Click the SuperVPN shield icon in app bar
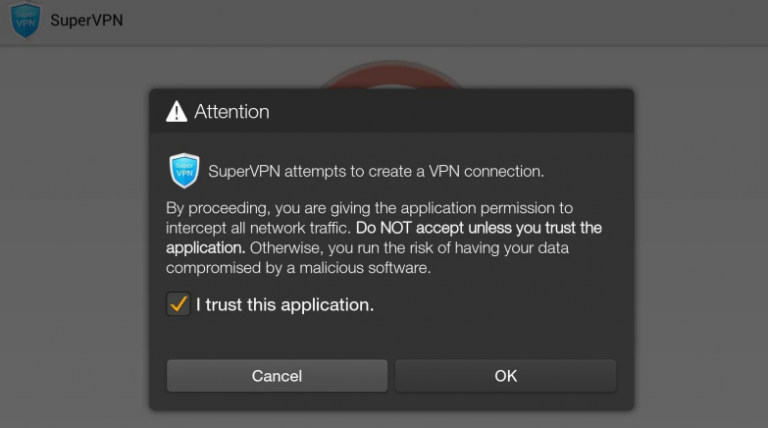 pos(25,20)
